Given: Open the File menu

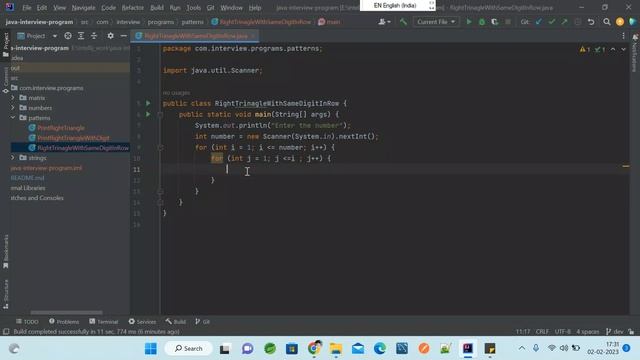Looking at the screenshot, I should tap(27, 8).
